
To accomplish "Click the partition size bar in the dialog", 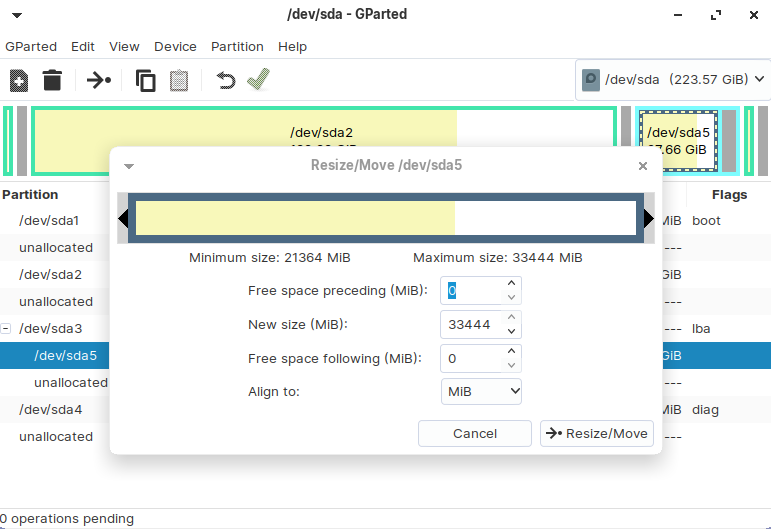I will [x=386, y=218].
